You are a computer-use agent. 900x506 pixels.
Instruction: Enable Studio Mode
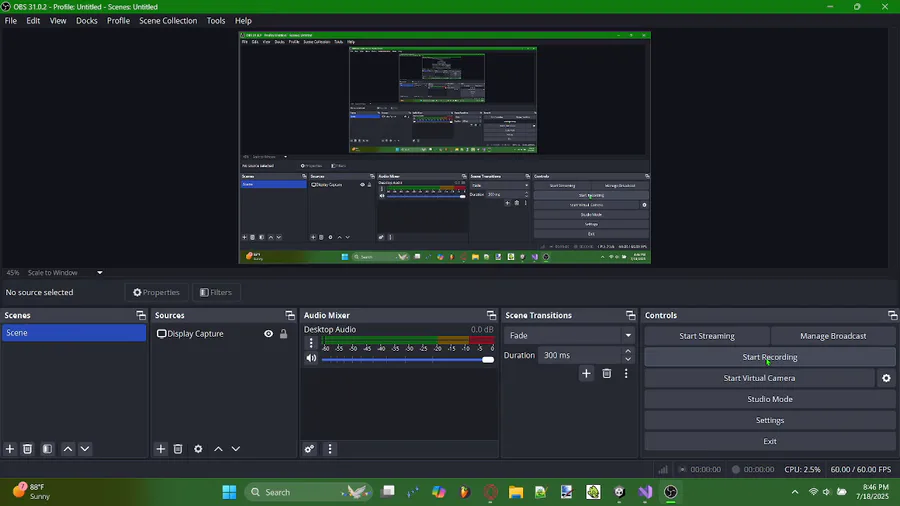770,399
